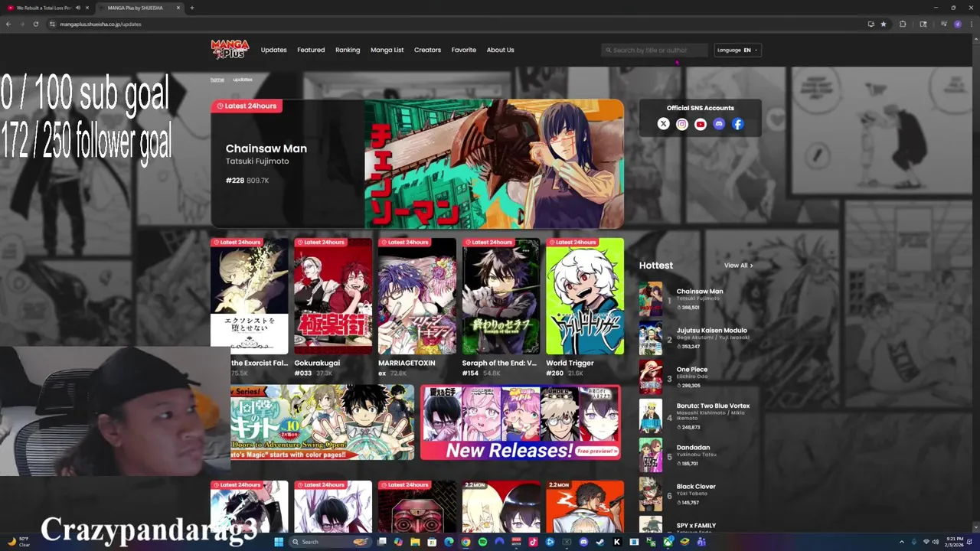This screenshot has height=551, width=980.
Task: Open the Gokurakugai cover thumbnail
Action: pyautogui.click(x=333, y=296)
